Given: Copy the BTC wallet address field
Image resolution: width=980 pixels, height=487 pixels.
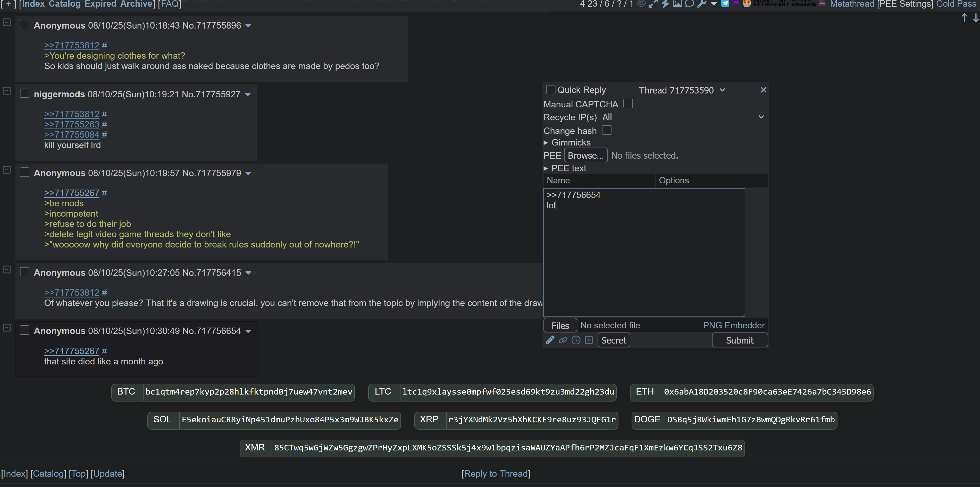Looking at the screenshot, I should click(x=248, y=392).
